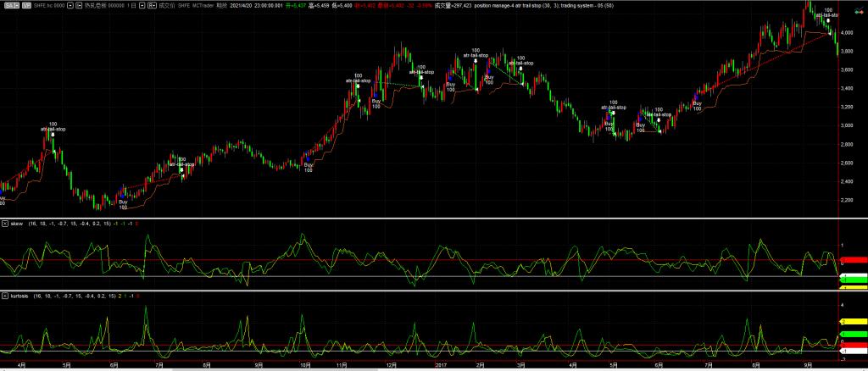Click the skew parameters (16, 18, -1, -0.7...) text

(70, 224)
